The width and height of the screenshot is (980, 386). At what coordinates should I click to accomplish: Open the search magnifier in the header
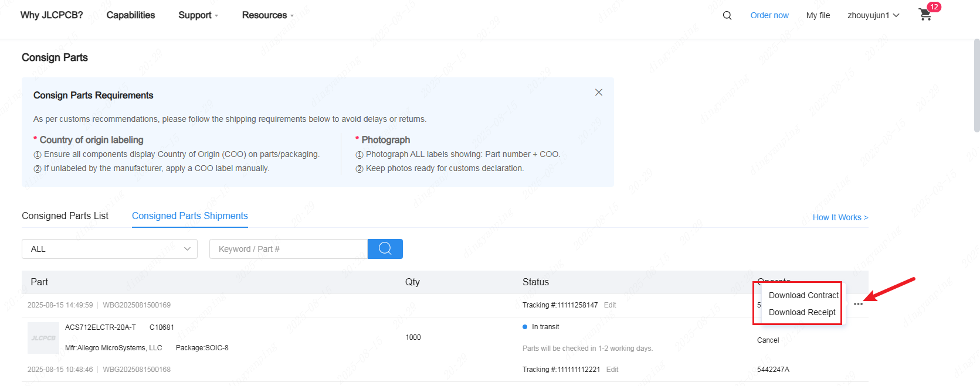tap(727, 15)
